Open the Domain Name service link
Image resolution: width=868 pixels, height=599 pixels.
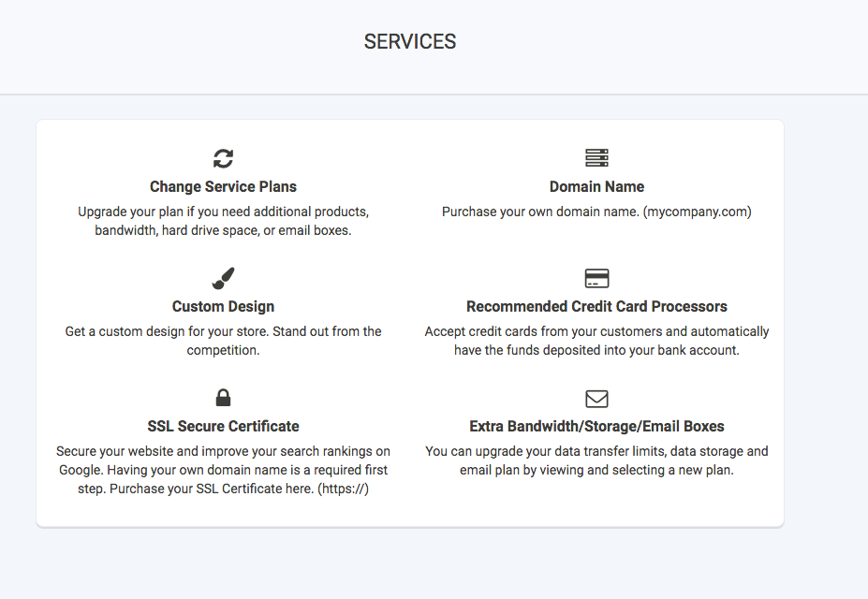[x=596, y=186]
